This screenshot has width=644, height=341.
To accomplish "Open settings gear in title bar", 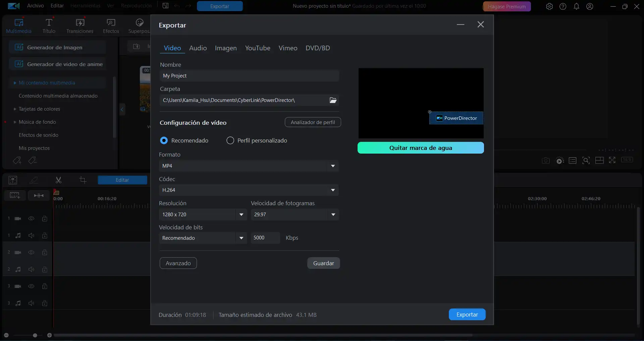I will (x=549, y=6).
